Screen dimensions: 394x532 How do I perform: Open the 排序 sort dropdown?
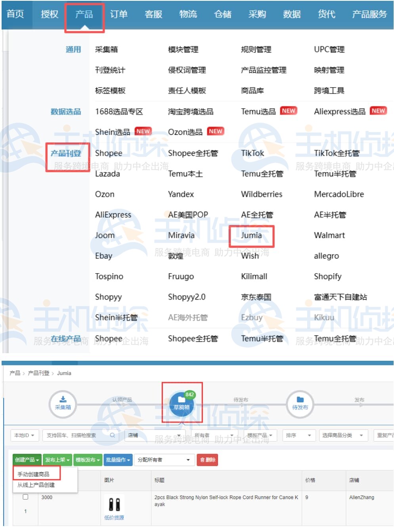pos(298,435)
